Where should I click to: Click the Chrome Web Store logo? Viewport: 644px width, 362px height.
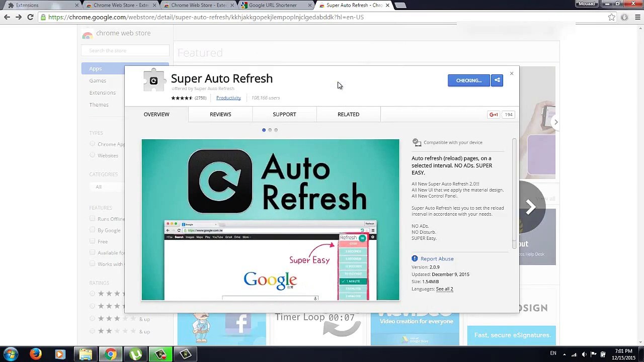tap(88, 34)
